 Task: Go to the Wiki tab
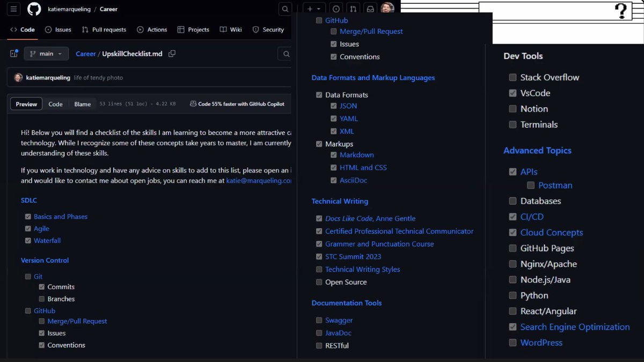[231, 30]
